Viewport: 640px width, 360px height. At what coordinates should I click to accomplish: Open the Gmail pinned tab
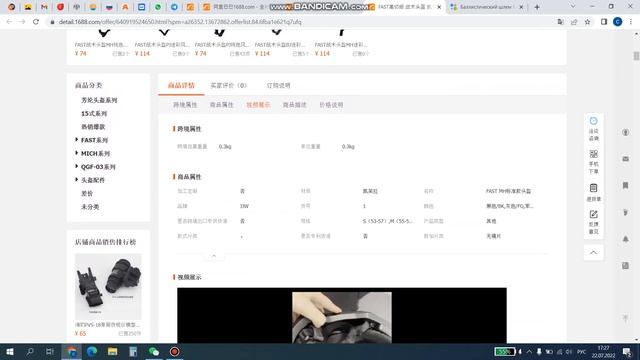click(x=44, y=7)
